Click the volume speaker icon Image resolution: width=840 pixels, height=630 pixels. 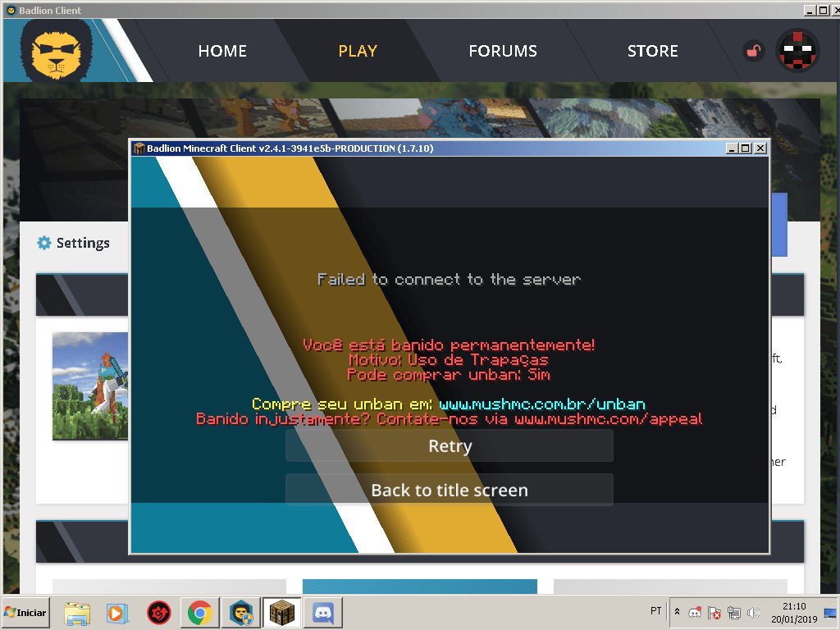click(754, 612)
